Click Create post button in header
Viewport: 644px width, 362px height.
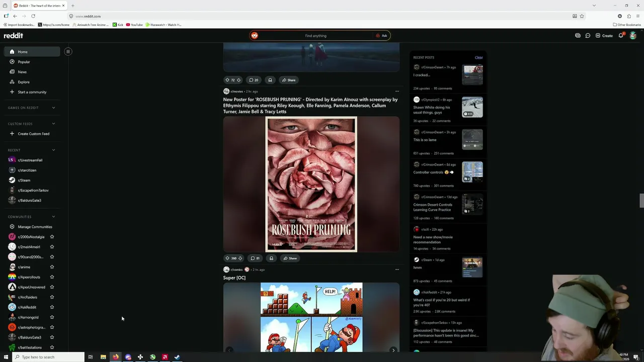point(604,36)
